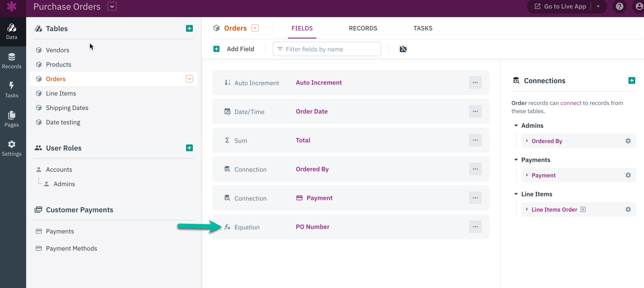Click the Go to Live App button
Viewport: 644px width, 288px height.
pyautogui.click(x=560, y=6)
